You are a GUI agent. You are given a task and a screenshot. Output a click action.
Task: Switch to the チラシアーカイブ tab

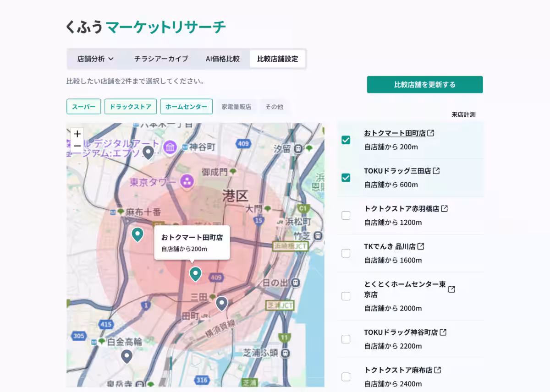pos(161,59)
